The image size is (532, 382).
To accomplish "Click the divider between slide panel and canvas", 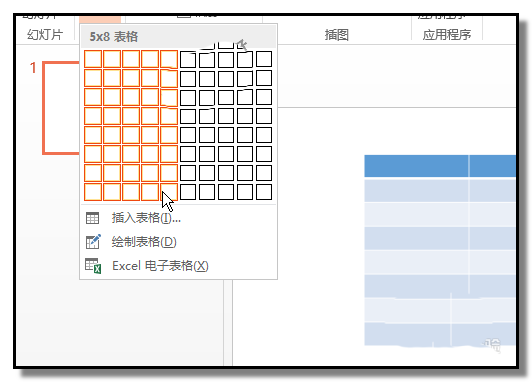I will 228,322.
